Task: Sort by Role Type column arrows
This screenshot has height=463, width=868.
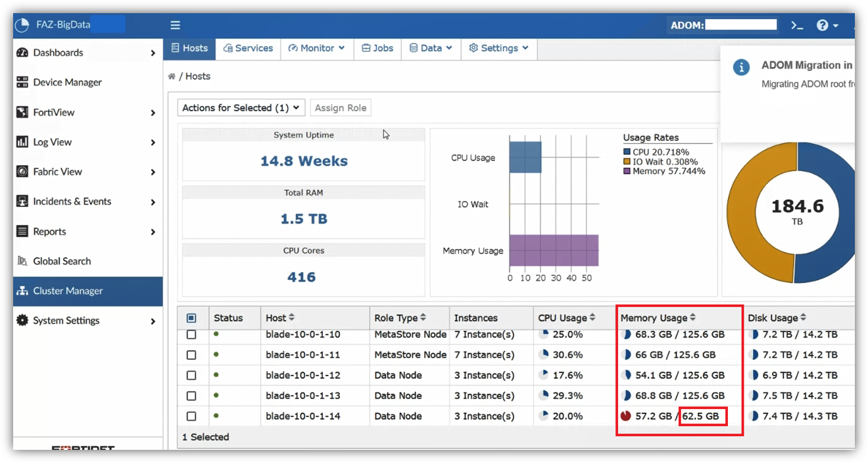Action: tap(423, 318)
